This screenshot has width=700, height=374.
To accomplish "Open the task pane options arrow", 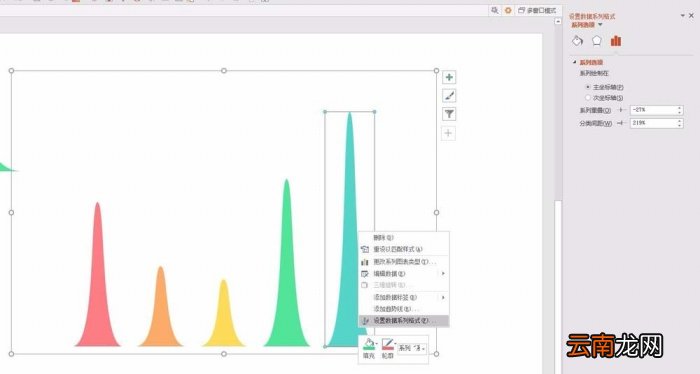I will pos(683,16).
